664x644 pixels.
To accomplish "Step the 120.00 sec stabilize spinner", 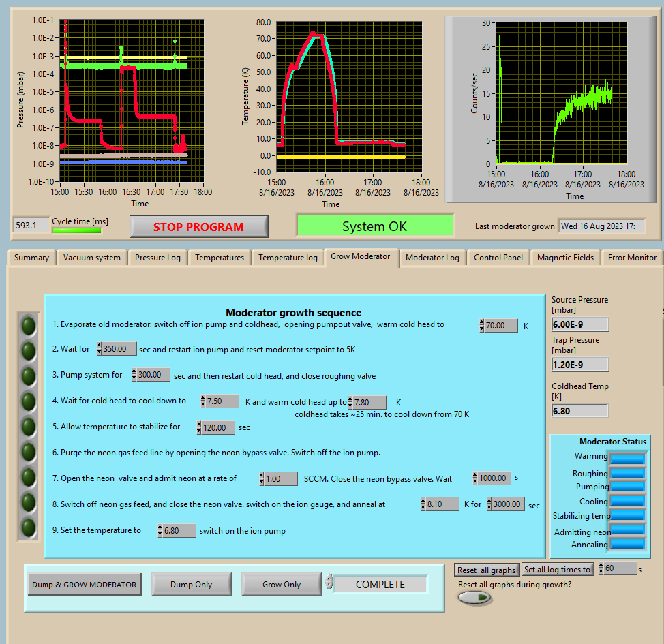I will (x=198, y=428).
